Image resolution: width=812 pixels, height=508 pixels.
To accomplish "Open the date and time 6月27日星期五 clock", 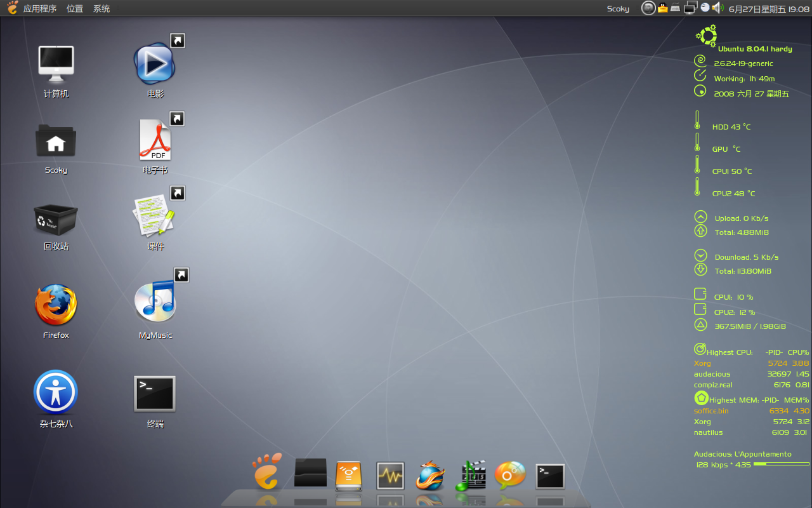I will click(x=769, y=9).
